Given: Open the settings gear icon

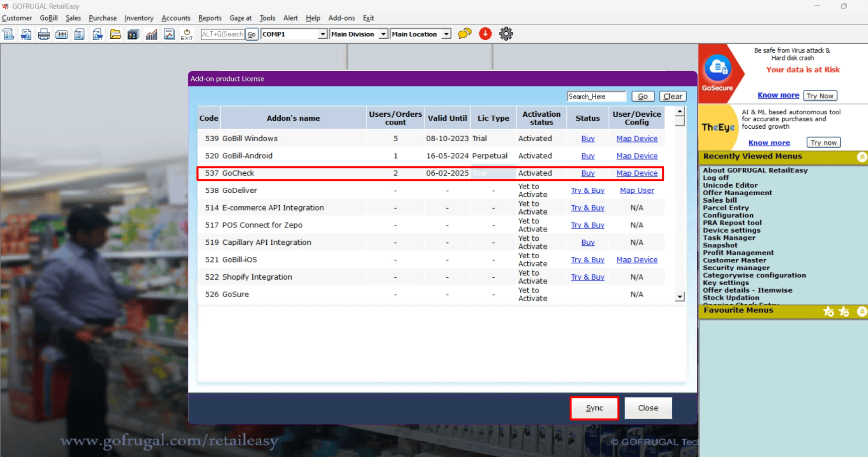Looking at the screenshot, I should click(506, 34).
